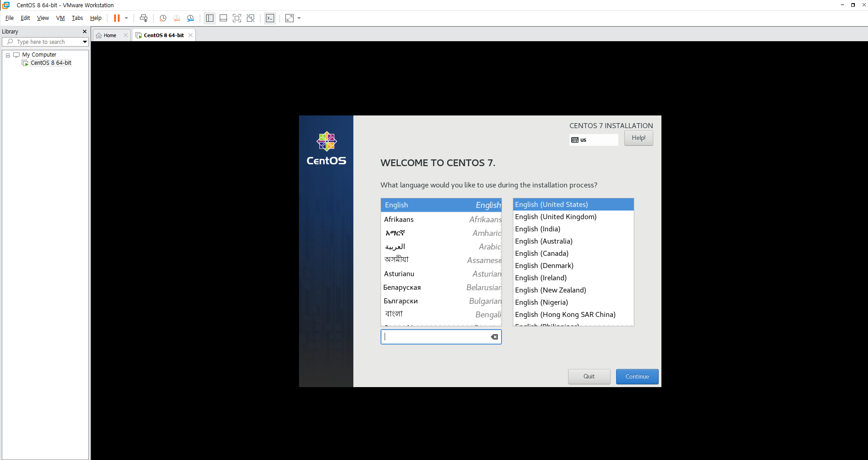Screen dimensions: 868x460
Task: Choose English (Canada) locale
Action: pos(573,254)
